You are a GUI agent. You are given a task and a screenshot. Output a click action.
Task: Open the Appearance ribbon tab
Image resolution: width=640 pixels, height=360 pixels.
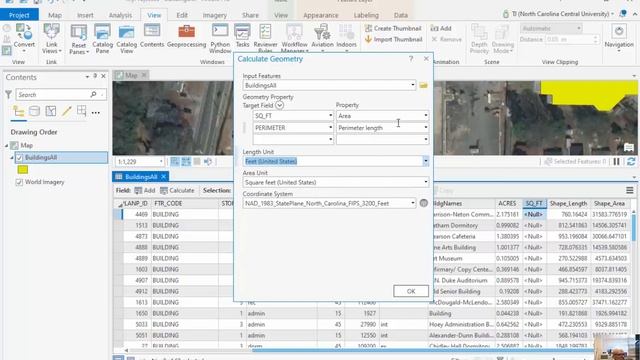pyautogui.click(x=321, y=15)
